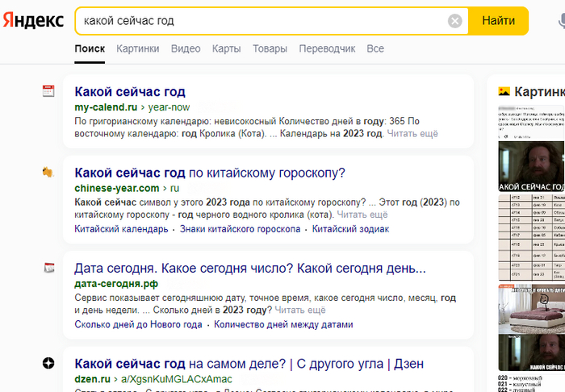Viewport: 565px width, 392px height.
Task: Click the Яндекс logo
Action: 33,20
